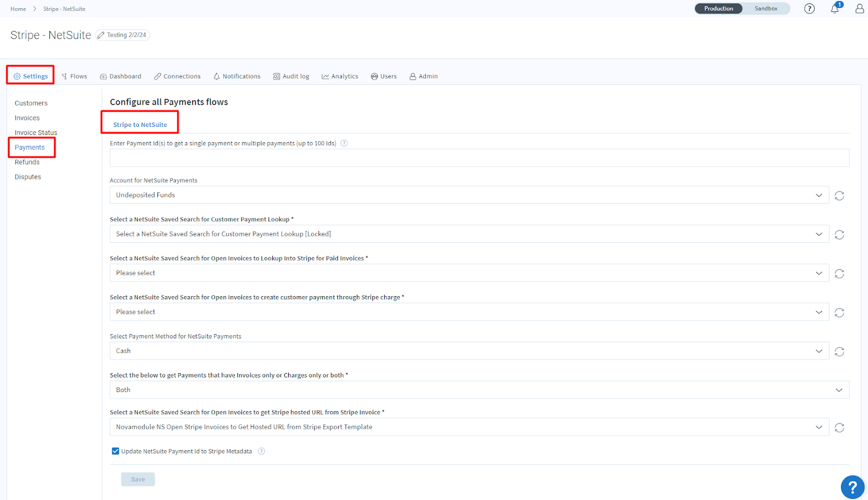The image size is (868, 500).
Task: Open the Cash payment method dropdown
Action: point(469,351)
